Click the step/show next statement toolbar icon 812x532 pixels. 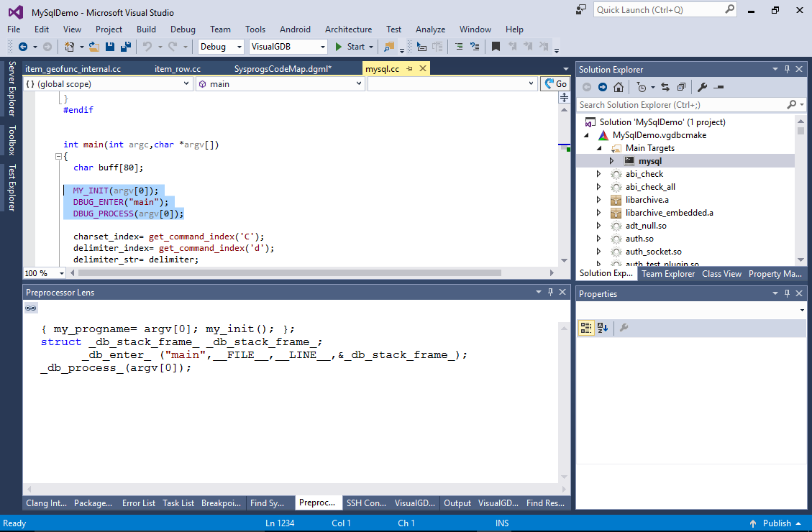pos(421,47)
